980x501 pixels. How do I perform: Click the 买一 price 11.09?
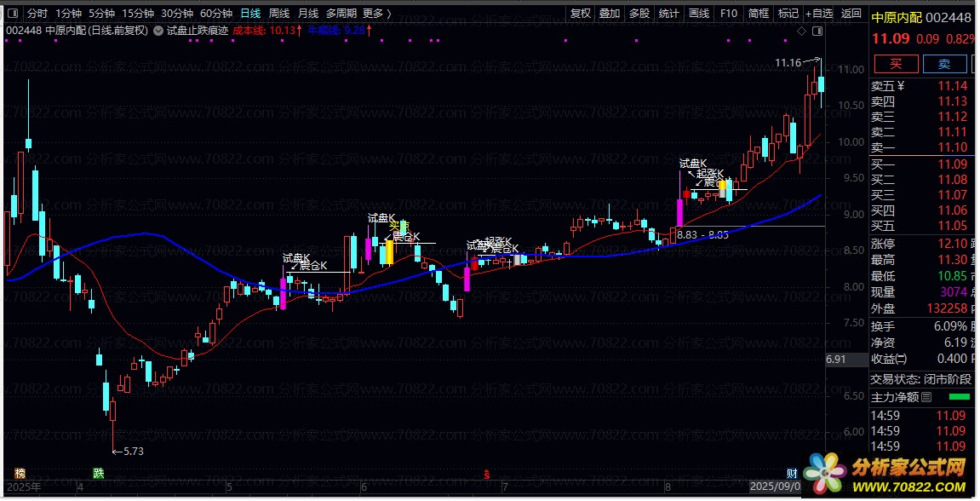[x=953, y=164]
